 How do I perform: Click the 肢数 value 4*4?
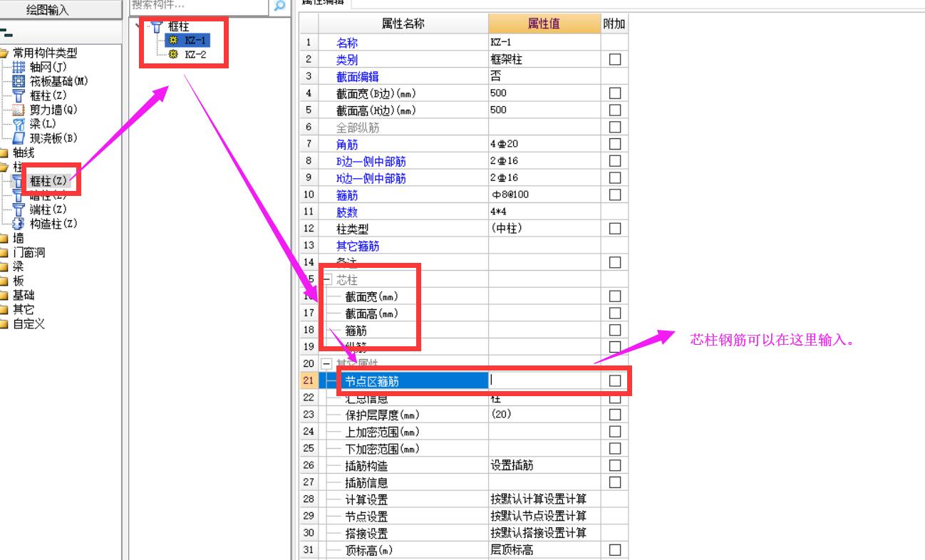pos(544,212)
